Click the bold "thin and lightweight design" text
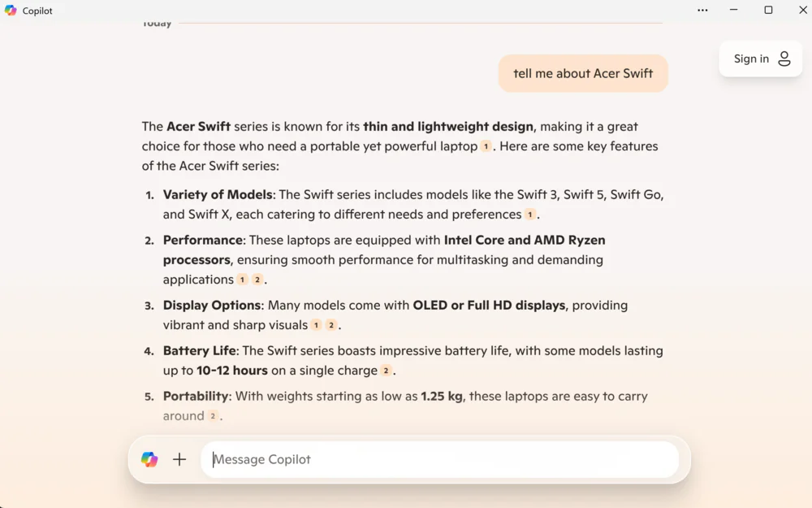This screenshot has height=508, width=812. tap(448, 127)
